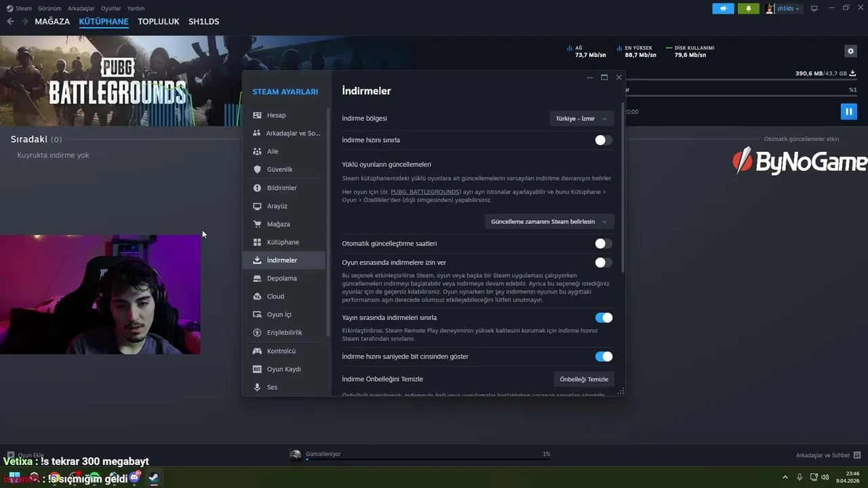This screenshot has width=868, height=488.
Task: Follow PUBG: BATTLEGROUNDS link in description
Action: (425, 192)
